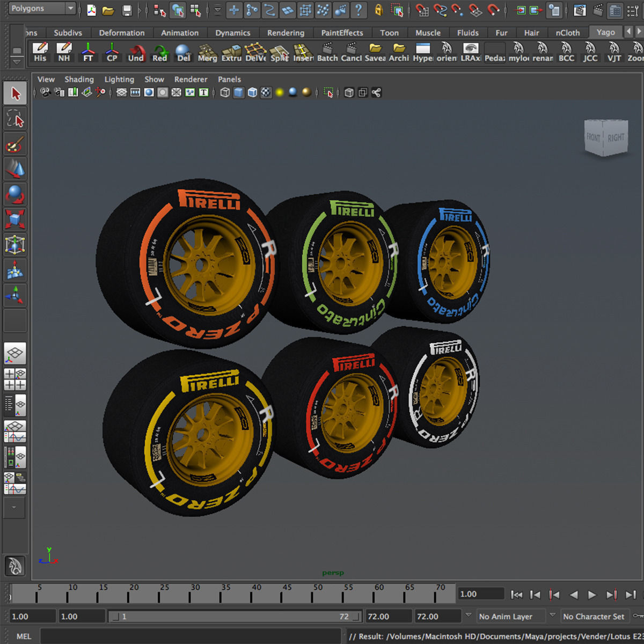Click the Und undo shelf icon
The height and width of the screenshot is (644, 644).
tap(136, 52)
